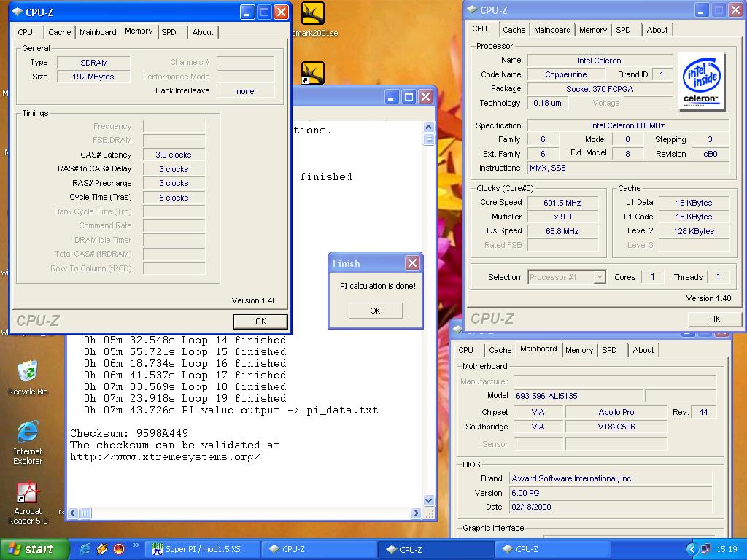Click the red round quick launch icon

point(119,549)
